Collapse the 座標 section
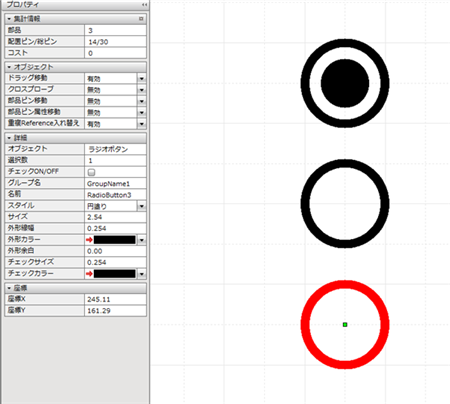Screen dimensions: 450x404 [x=9, y=288]
